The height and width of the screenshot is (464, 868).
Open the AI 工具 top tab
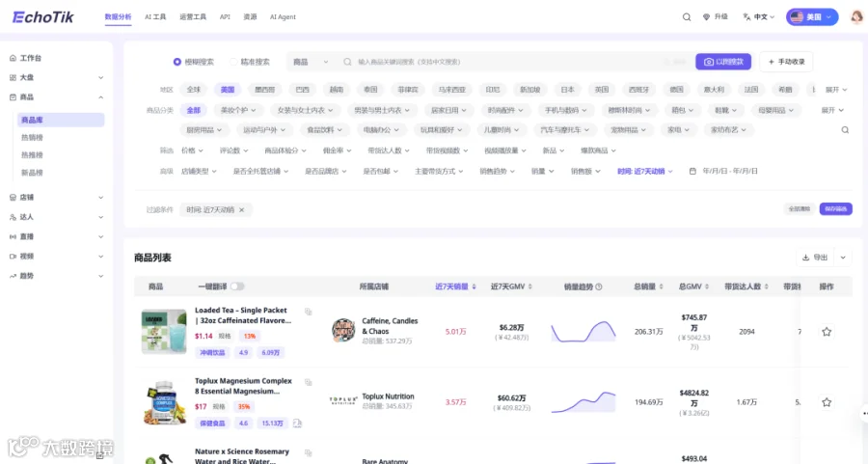point(155,17)
